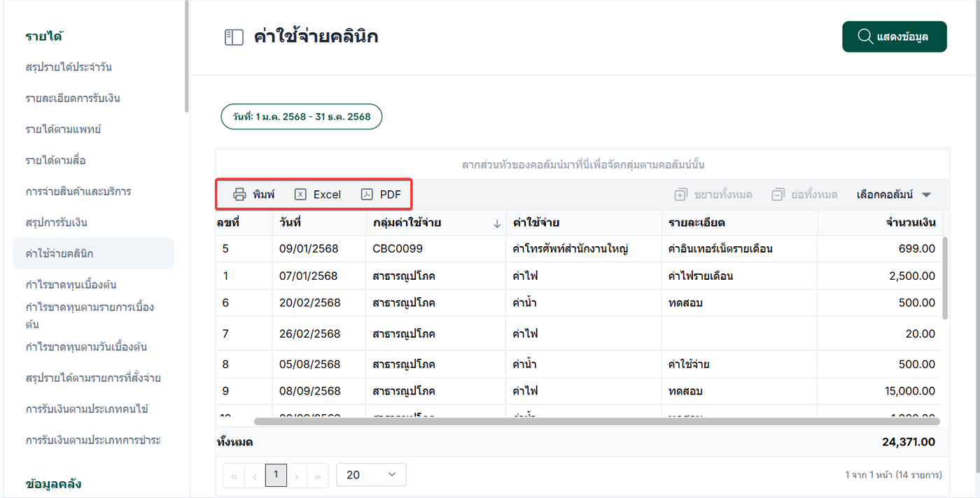Open สรุปรายได้ประจำวัน in sidebar
The height and width of the screenshot is (498, 980).
tap(69, 67)
